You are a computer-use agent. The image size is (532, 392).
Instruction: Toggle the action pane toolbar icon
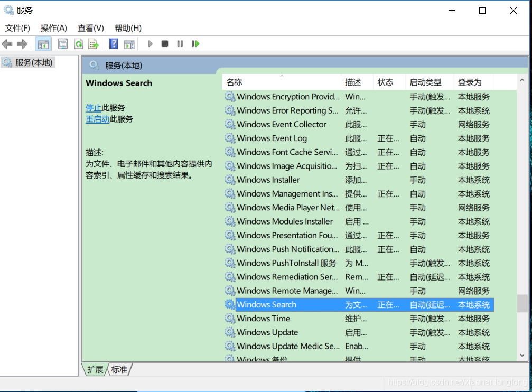(x=129, y=44)
